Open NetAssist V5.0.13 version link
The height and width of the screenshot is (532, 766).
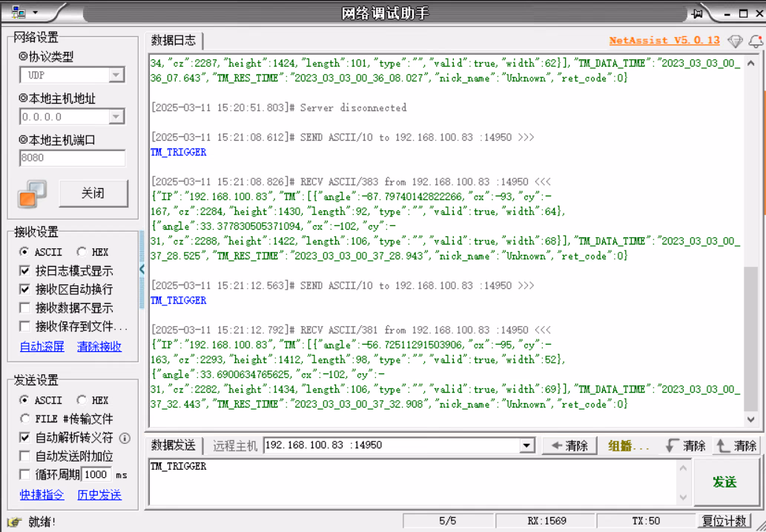coord(664,41)
